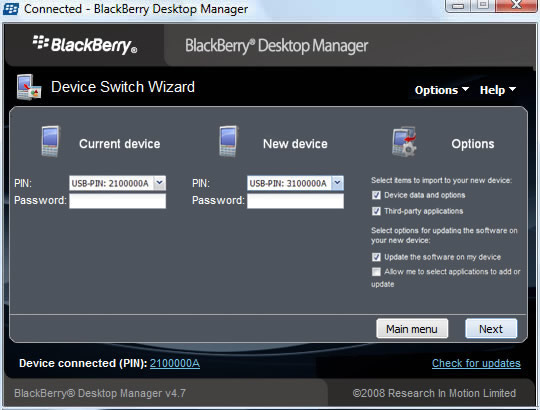Open the 2100000A device PIN link
Image resolution: width=540 pixels, height=410 pixels.
[175, 363]
